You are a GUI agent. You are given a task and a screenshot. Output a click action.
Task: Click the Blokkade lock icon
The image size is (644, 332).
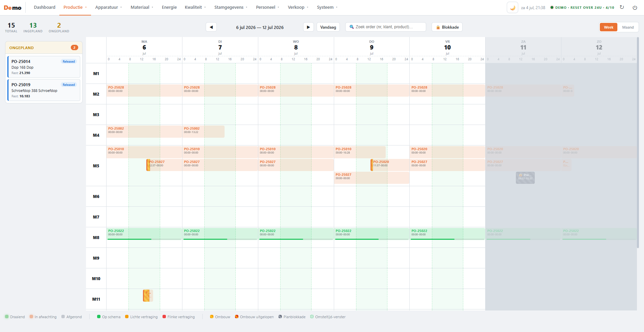[x=438, y=27]
